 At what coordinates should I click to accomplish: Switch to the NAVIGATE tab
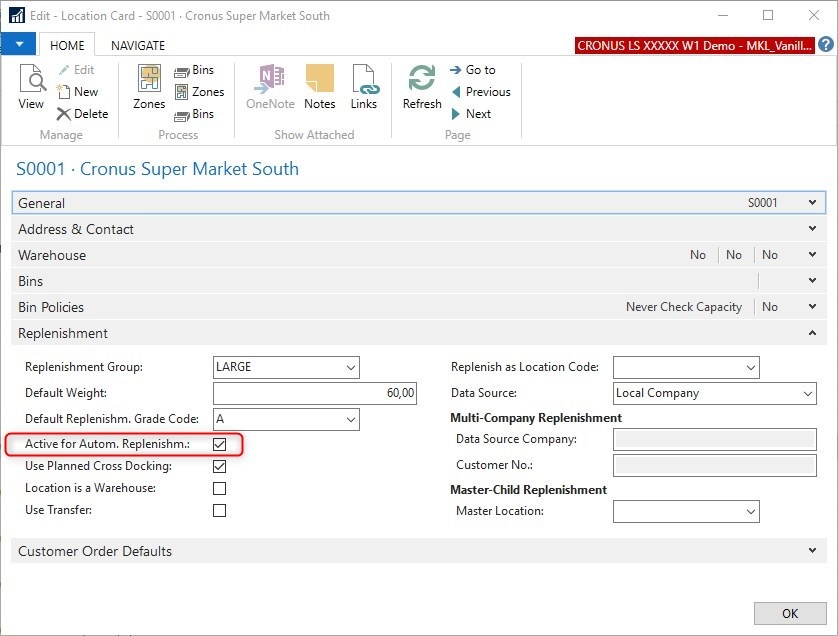coord(138,45)
